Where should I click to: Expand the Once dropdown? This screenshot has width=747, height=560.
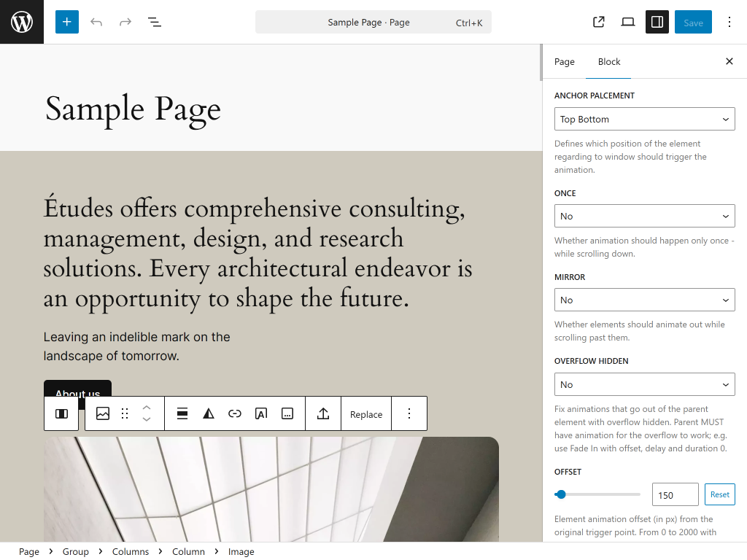644,216
